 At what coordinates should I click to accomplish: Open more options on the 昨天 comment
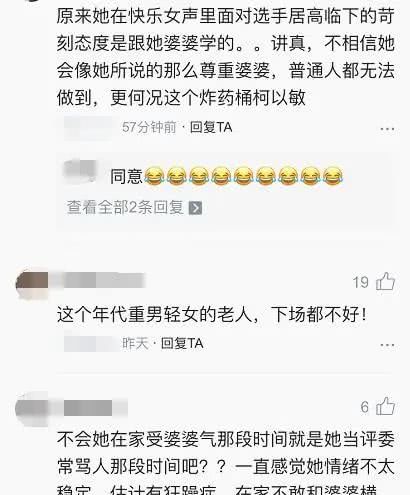pyautogui.click(x=387, y=345)
